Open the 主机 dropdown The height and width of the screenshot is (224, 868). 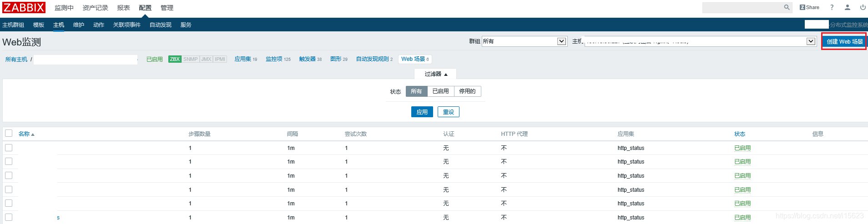700,41
